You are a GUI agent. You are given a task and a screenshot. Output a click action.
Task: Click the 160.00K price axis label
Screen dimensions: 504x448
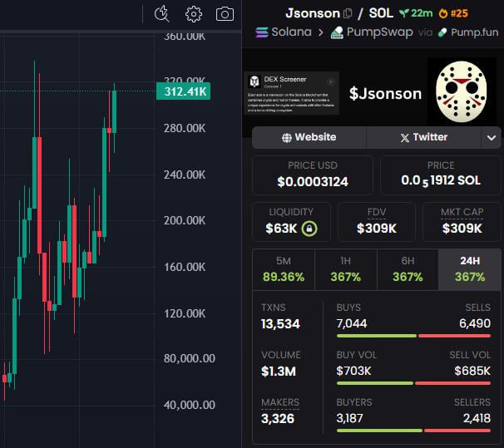[x=185, y=267]
